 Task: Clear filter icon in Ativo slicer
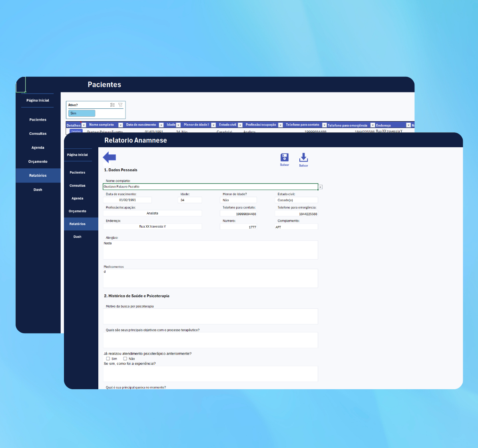click(x=120, y=105)
